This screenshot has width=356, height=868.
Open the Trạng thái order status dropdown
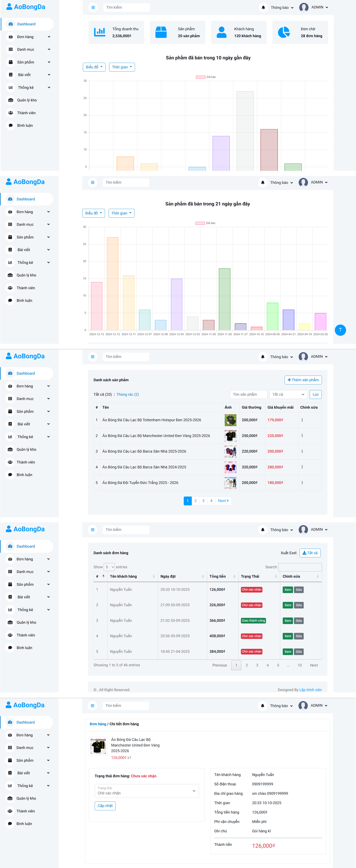coord(146,791)
